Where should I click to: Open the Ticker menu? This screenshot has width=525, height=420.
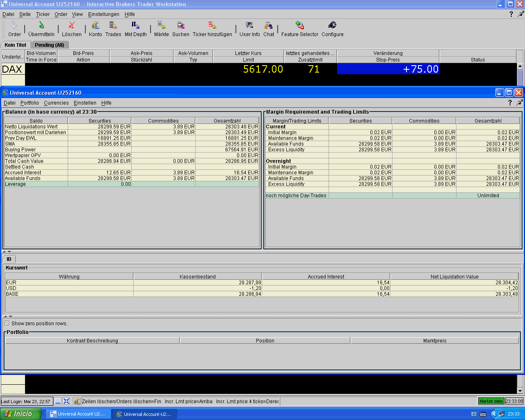tap(43, 14)
